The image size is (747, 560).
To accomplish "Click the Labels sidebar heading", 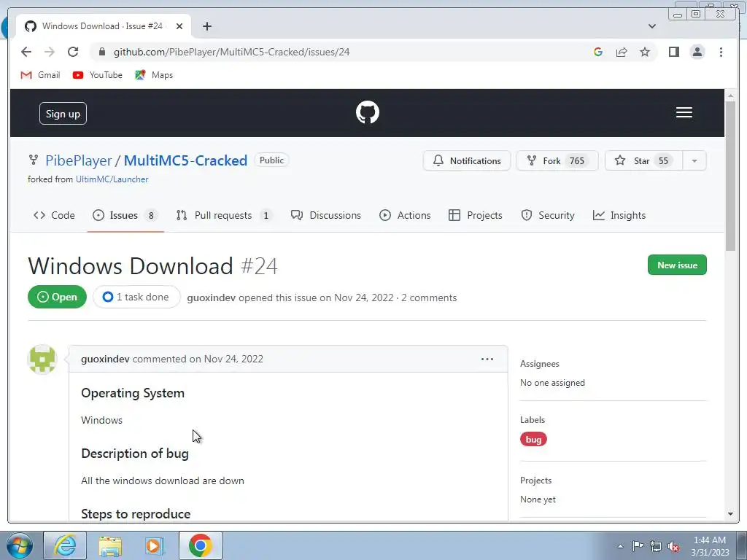I will pyautogui.click(x=533, y=420).
